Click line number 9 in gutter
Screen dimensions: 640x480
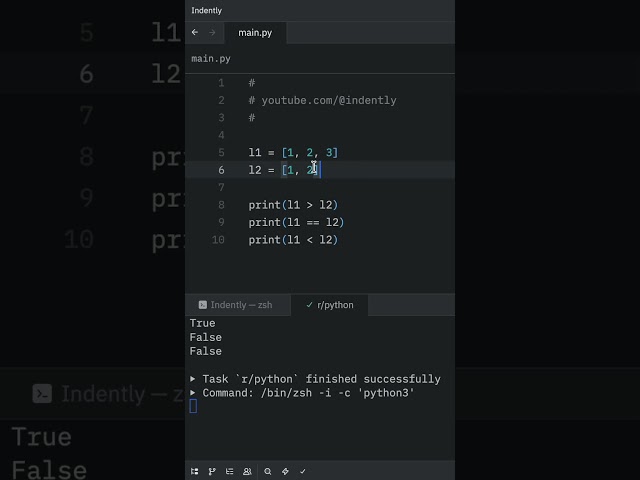(x=221, y=222)
